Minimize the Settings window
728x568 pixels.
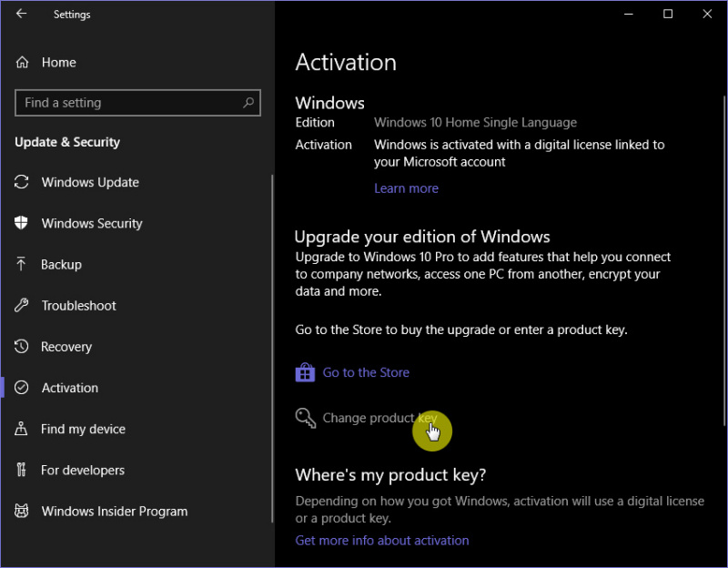pos(629,14)
